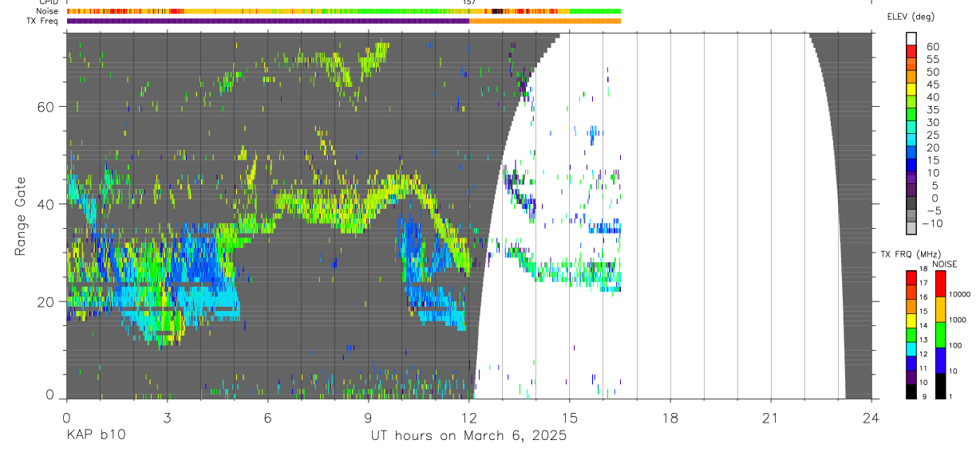Click the Noise strip at the top of the plot
Screen dimensions: 980x452
pyautogui.click(x=344, y=11)
